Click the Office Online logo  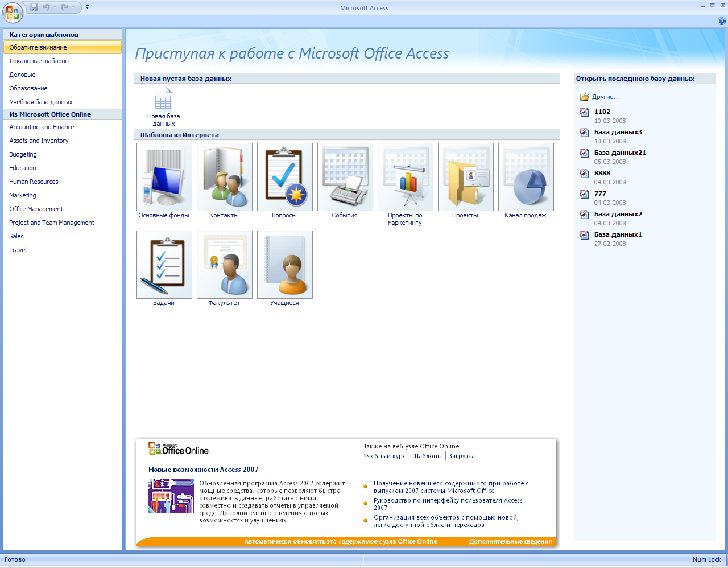[x=179, y=449]
